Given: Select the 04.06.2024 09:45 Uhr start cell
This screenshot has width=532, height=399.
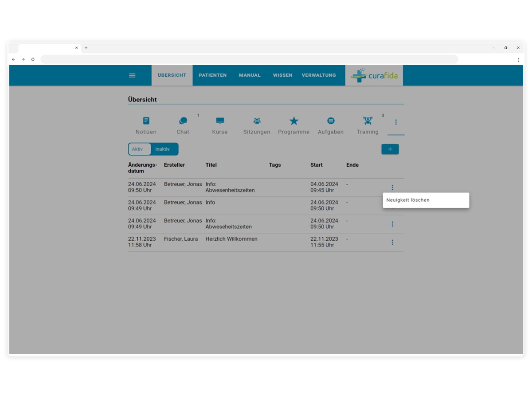Looking at the screenshot, I should tap(324, 187).
